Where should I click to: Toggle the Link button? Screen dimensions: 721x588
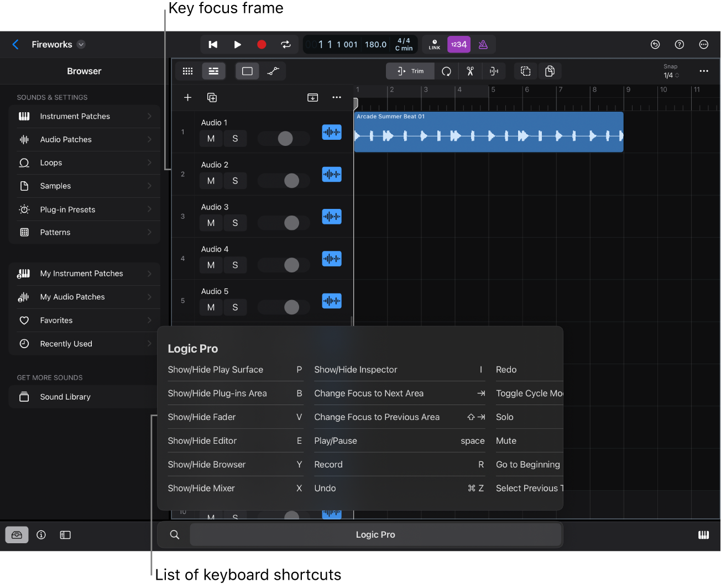(435, 45)
